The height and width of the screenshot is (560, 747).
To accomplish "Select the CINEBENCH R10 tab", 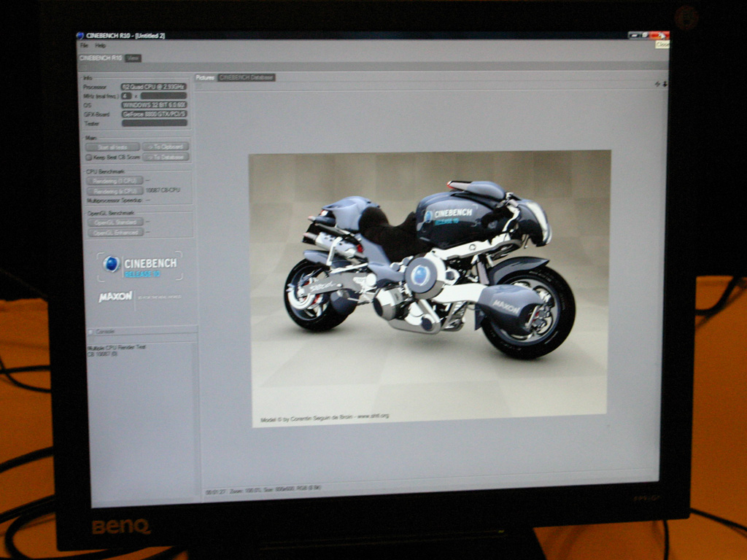I will [101, 58].
